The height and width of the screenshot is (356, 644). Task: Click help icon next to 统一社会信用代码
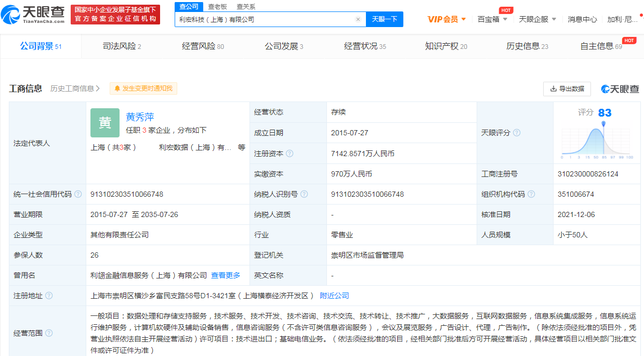[x=78, y=194]
